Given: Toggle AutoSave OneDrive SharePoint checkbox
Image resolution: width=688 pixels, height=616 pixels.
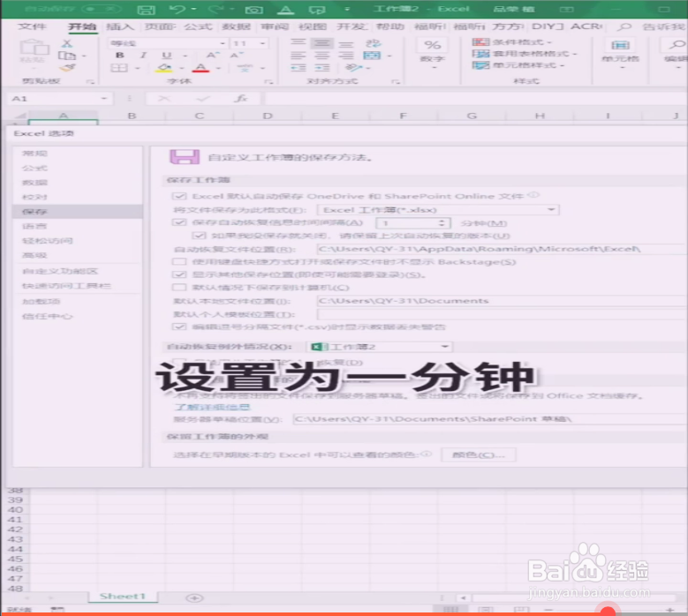Looking at the screenshot, I should pos(179,196).
